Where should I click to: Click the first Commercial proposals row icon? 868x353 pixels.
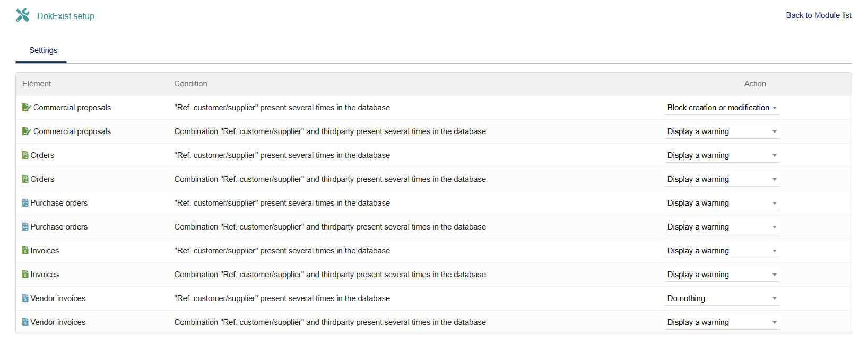[27, 108]
